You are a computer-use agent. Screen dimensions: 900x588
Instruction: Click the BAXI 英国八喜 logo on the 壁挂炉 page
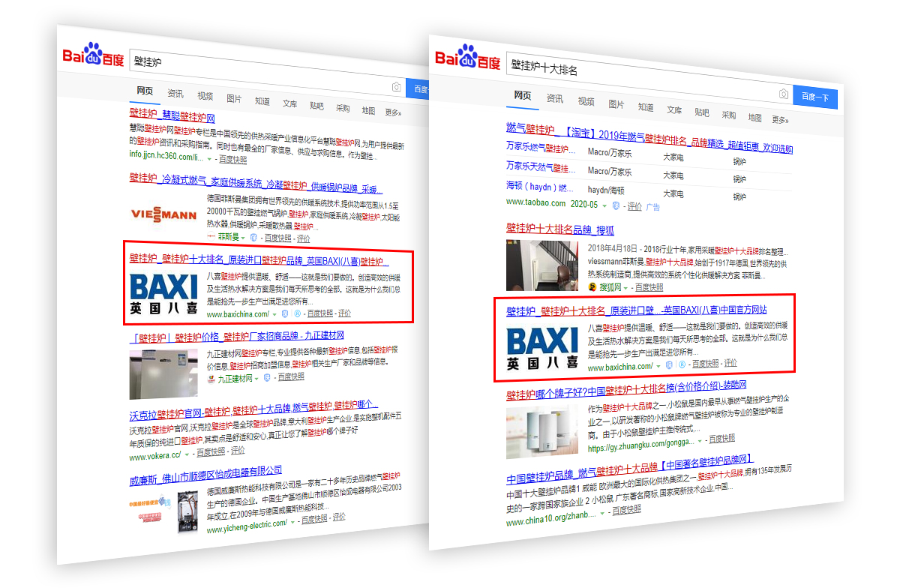[x=163, y=294]
